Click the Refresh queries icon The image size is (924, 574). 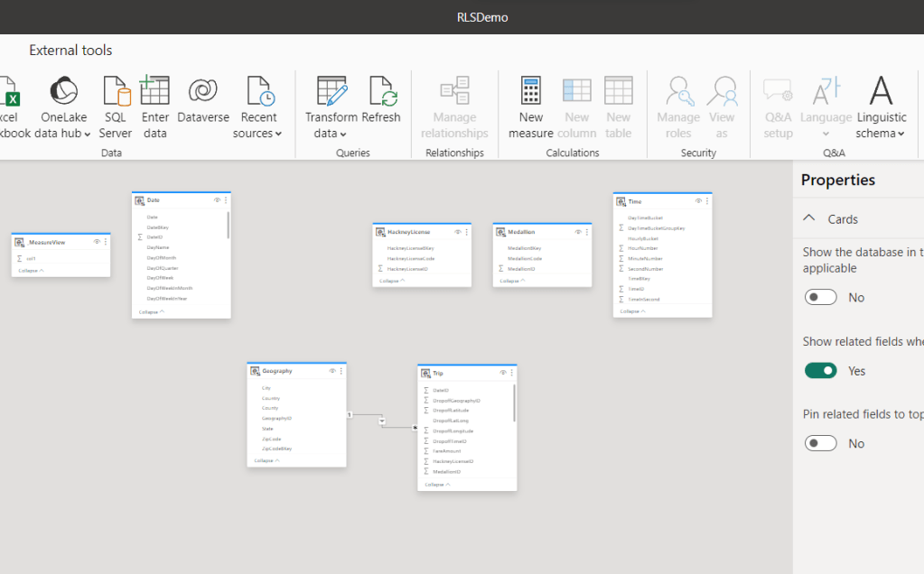pyautogui.click(x=381, y=106)
